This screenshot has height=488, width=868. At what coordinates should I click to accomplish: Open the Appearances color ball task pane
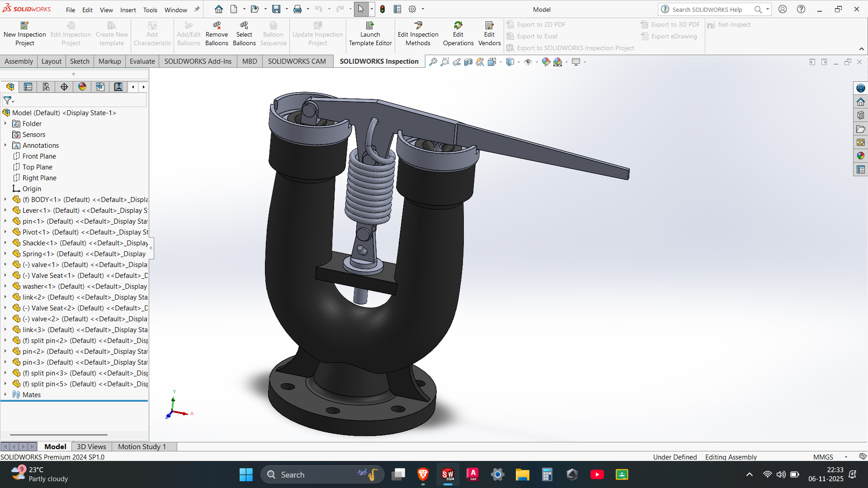[x=860, y=156]
